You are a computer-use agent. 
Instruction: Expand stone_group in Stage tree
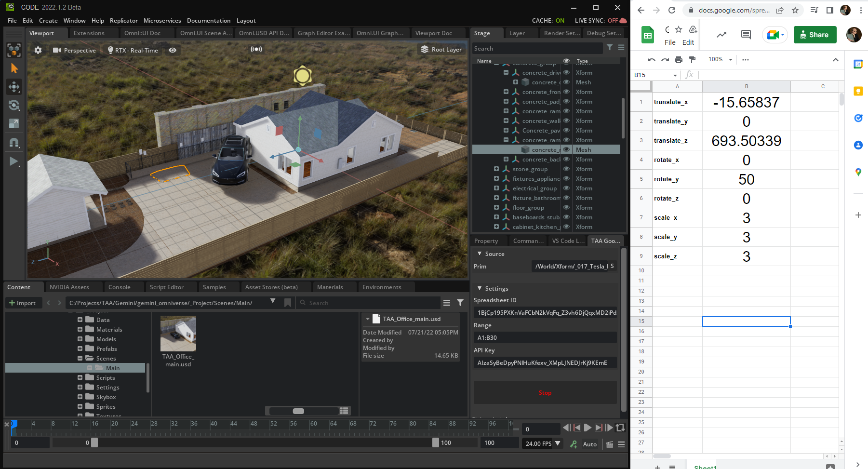[x=496, y=169]
